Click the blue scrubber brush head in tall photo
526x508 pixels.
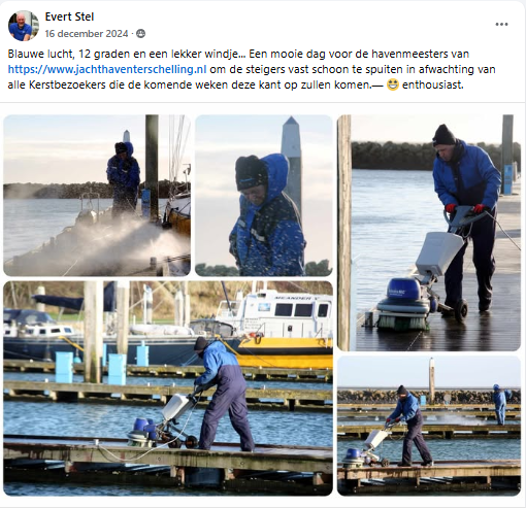click(x=404, y=304)
